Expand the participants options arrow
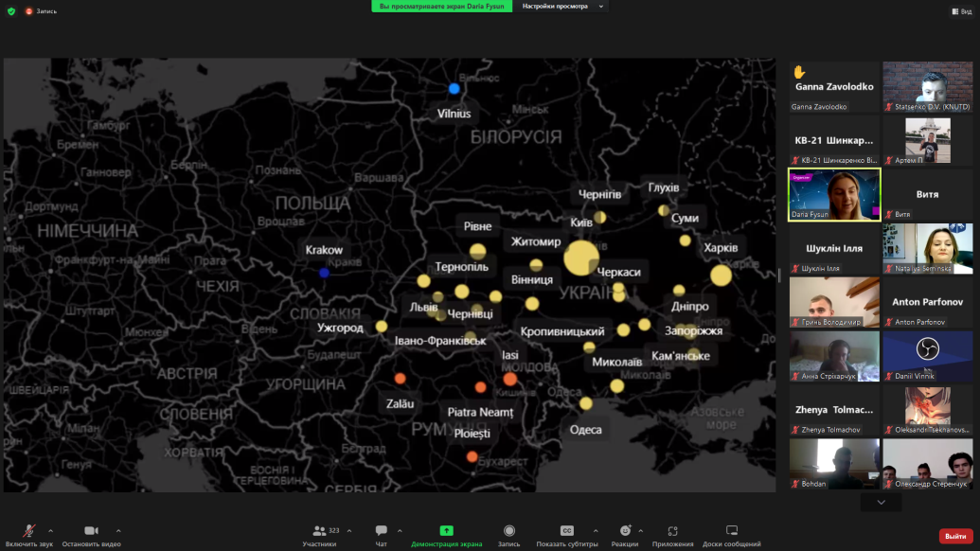Image resolution: width=980 pixels, height=551 pixels. [x=349, y=531]
